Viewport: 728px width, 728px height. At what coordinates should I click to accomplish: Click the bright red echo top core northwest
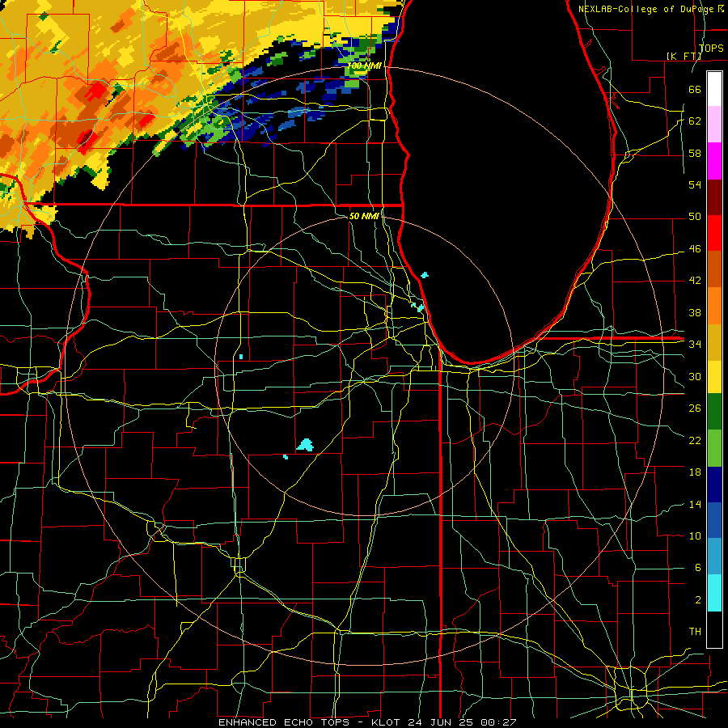tap(96, 91)
